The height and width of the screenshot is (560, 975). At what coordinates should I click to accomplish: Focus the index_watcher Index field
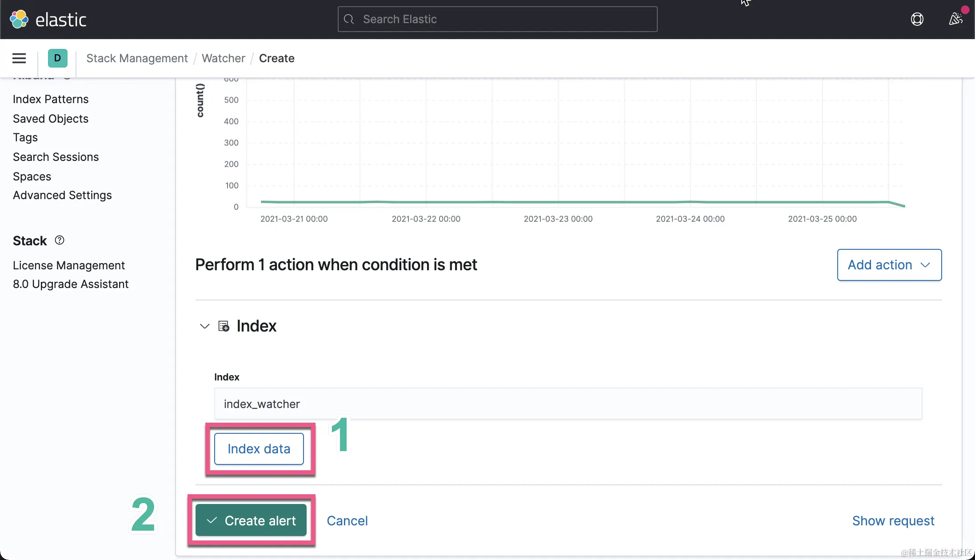click(x=568, y=404)
